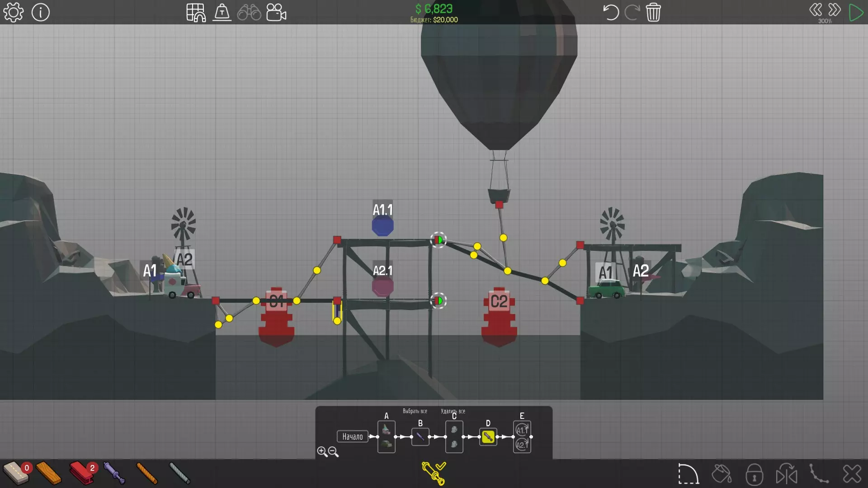Zoom in the phase timeline

coord(322,451)
